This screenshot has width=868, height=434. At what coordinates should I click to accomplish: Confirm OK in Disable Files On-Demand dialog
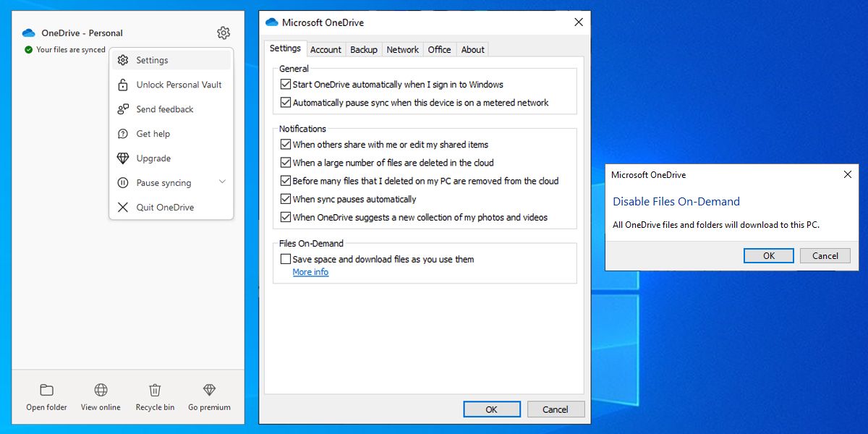point(768,255)
